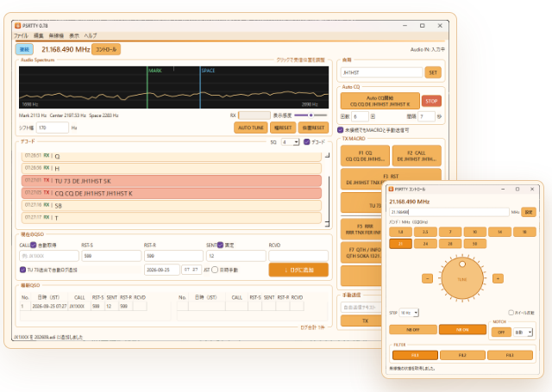
Task: Click the Auto CQ 間隔 interval field
Action: coord(426,116)
